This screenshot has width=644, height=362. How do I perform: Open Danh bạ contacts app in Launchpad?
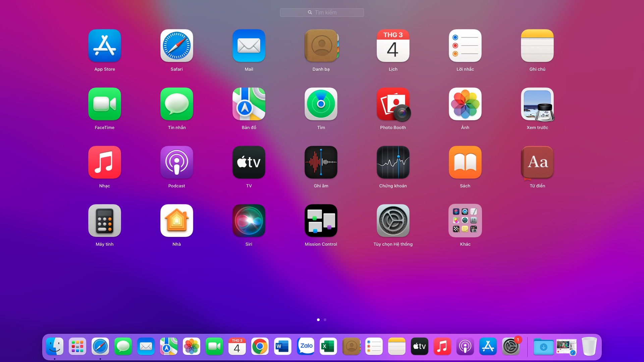tap(321, 46)
